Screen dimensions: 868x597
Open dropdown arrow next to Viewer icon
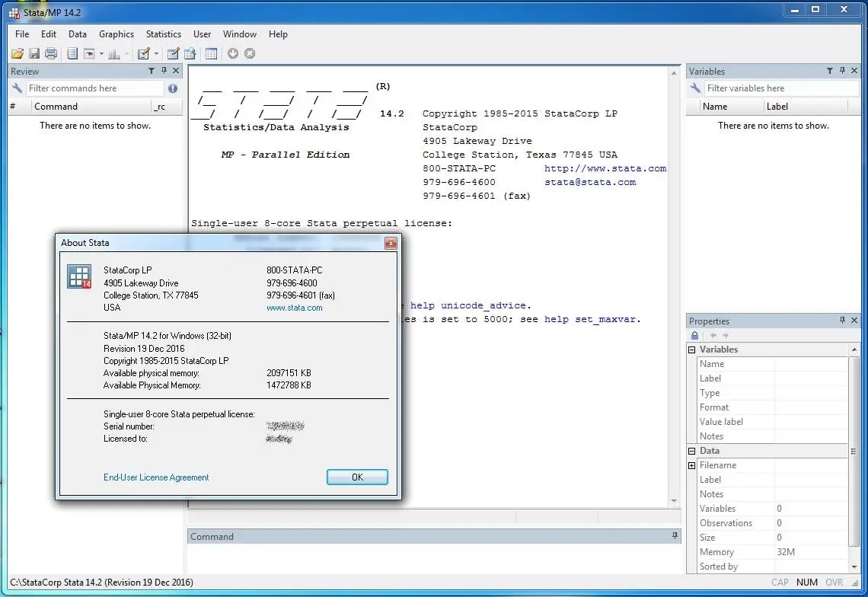tap(101, 54)
